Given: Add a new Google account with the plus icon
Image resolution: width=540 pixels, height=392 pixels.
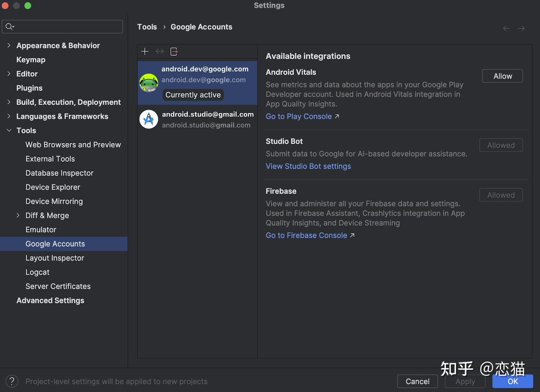Looking at the screenshot, I should coord(145,51).
